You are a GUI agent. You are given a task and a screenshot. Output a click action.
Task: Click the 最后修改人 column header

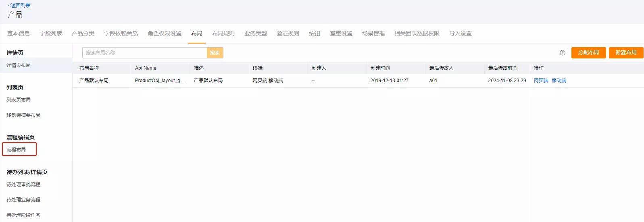point(442,68)
